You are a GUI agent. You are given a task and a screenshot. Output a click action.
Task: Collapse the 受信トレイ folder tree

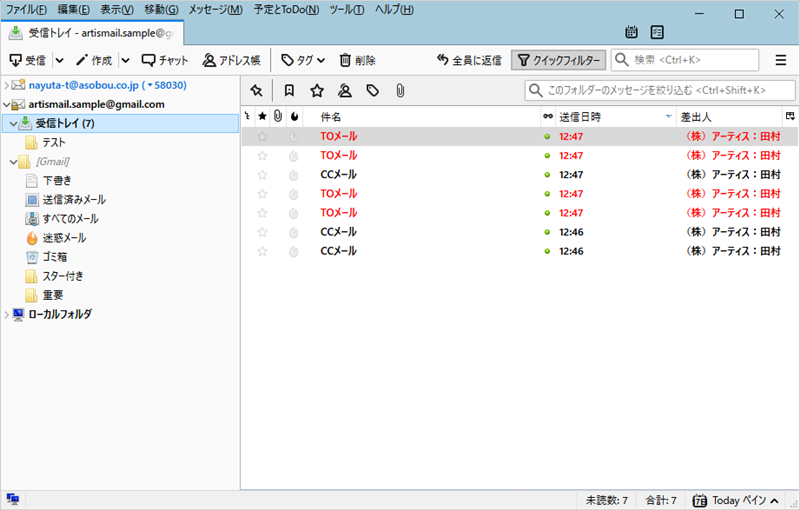click(13, 123)
